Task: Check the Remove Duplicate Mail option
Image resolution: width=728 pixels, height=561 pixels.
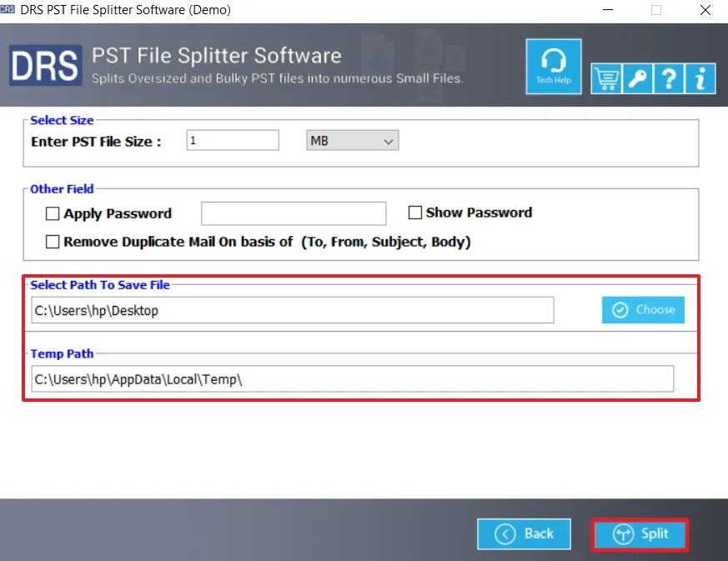Action: (53, 242)
